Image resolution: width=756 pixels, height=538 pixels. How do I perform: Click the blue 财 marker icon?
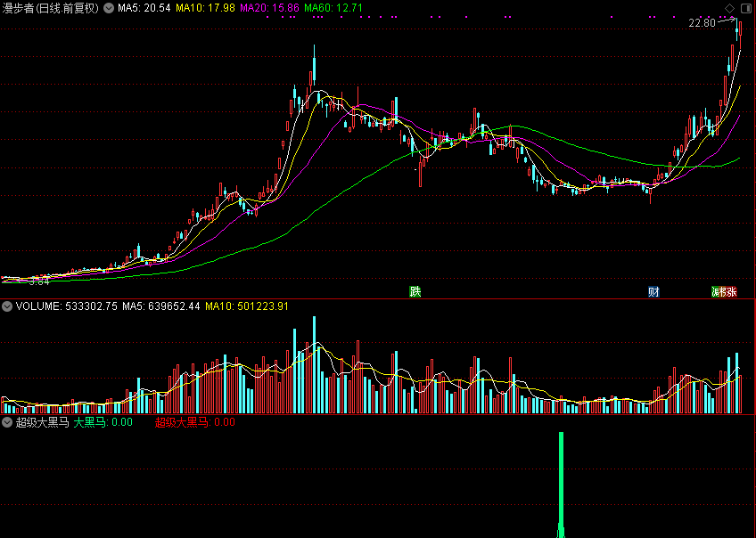pos(653,292)
